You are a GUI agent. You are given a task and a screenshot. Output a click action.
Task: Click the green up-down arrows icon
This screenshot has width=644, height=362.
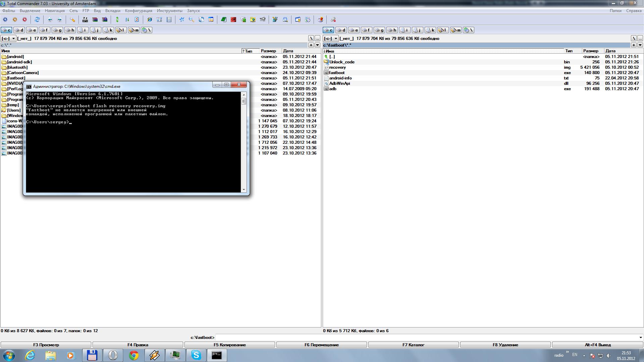(117, 20)
